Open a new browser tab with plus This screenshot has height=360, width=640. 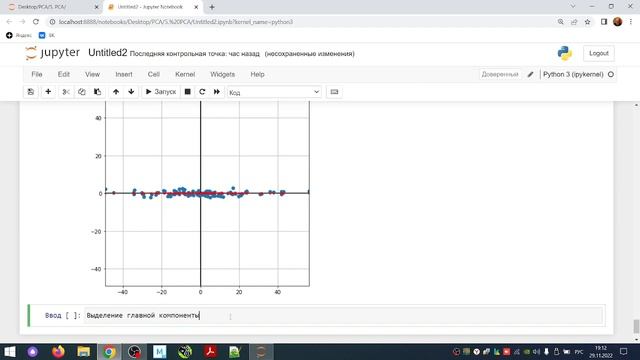(x=212, y=7)
